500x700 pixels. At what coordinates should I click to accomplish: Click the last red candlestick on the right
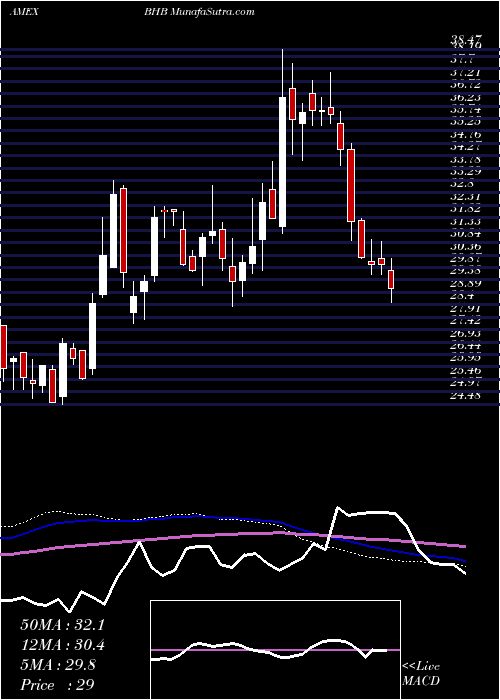pyautogui.click(x=392, y=279)
